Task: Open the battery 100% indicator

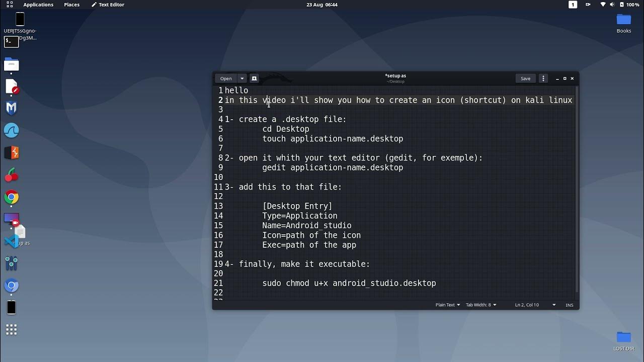Action: coord(629,5)
